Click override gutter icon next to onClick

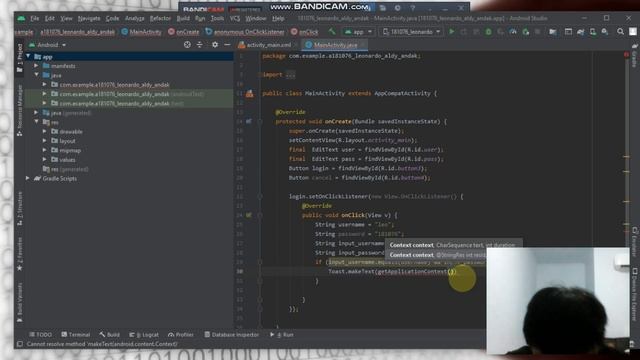249,215
